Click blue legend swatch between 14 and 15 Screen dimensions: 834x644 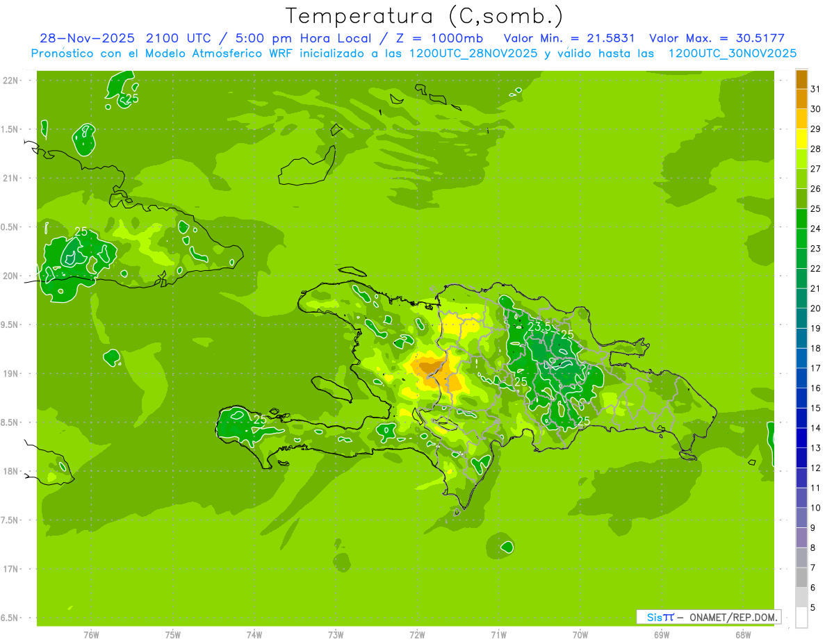click(801, 418)
